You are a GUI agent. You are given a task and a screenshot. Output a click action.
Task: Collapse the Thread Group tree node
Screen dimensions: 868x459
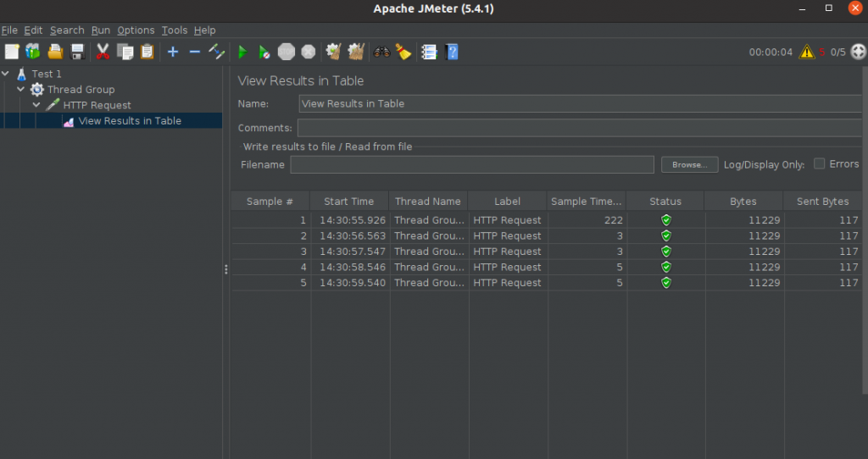tap(21, 89)
